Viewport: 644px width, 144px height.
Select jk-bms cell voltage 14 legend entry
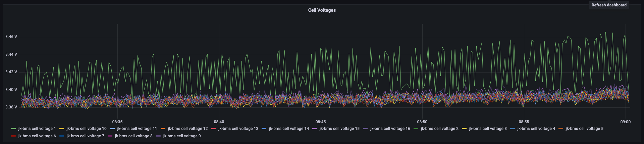click(x=289, y=129)
